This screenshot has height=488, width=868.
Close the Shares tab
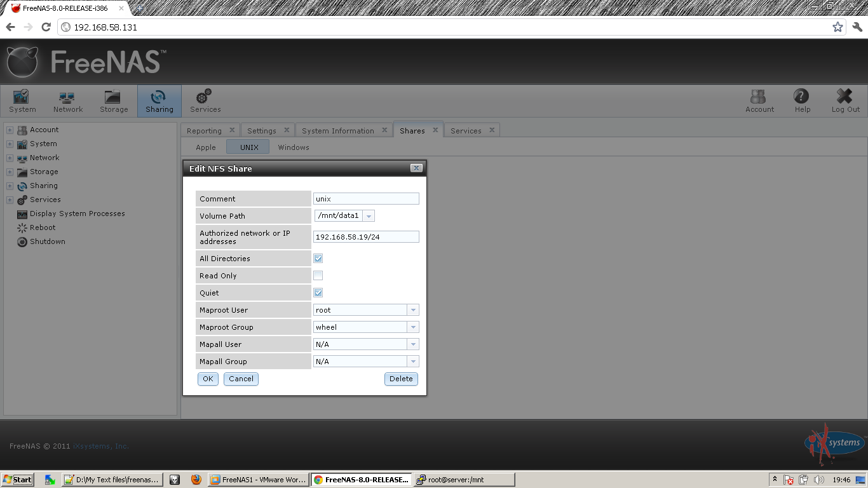[435, 130]
